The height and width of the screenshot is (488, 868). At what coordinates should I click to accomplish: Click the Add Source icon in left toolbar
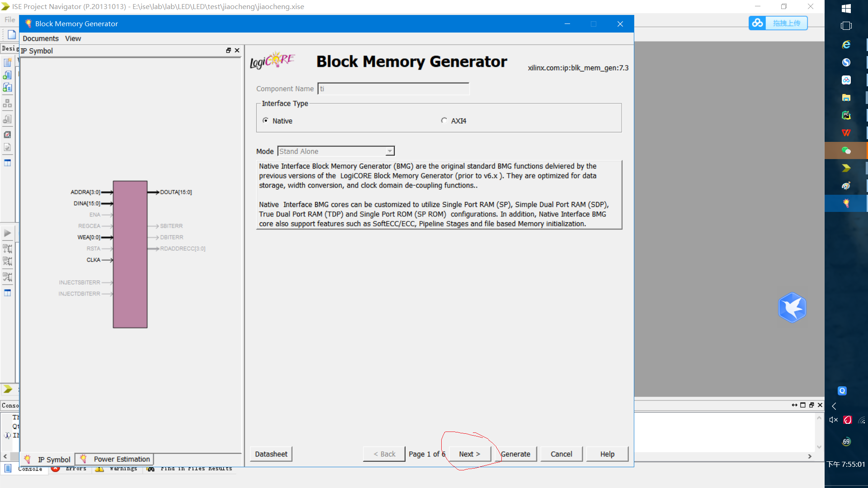[x=7, y=75]
